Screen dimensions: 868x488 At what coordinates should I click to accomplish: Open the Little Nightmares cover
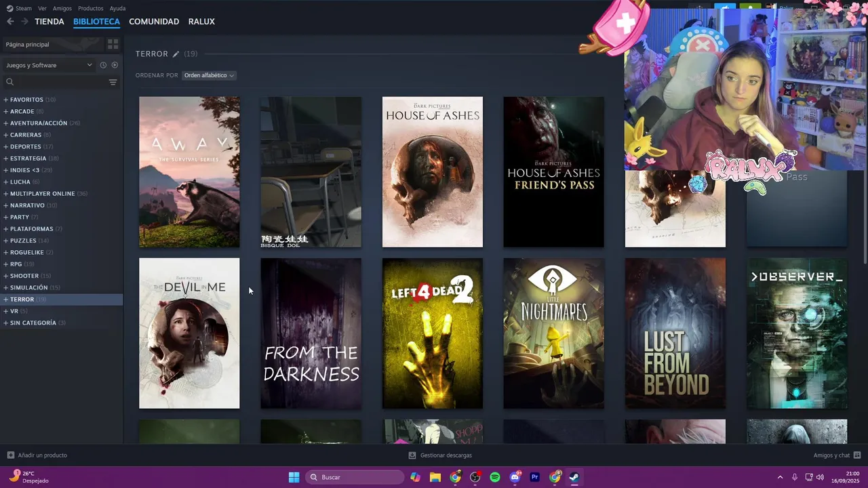pyautogui.click(x=553, y=333)
